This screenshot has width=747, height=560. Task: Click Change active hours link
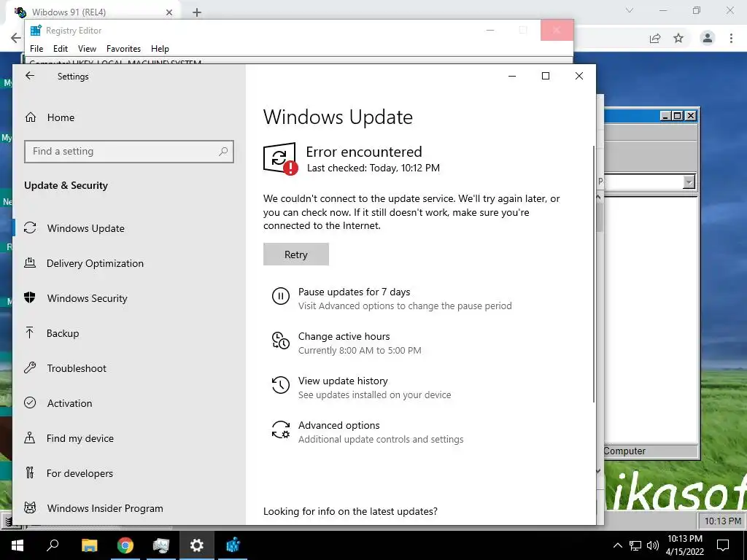point(344,336)
